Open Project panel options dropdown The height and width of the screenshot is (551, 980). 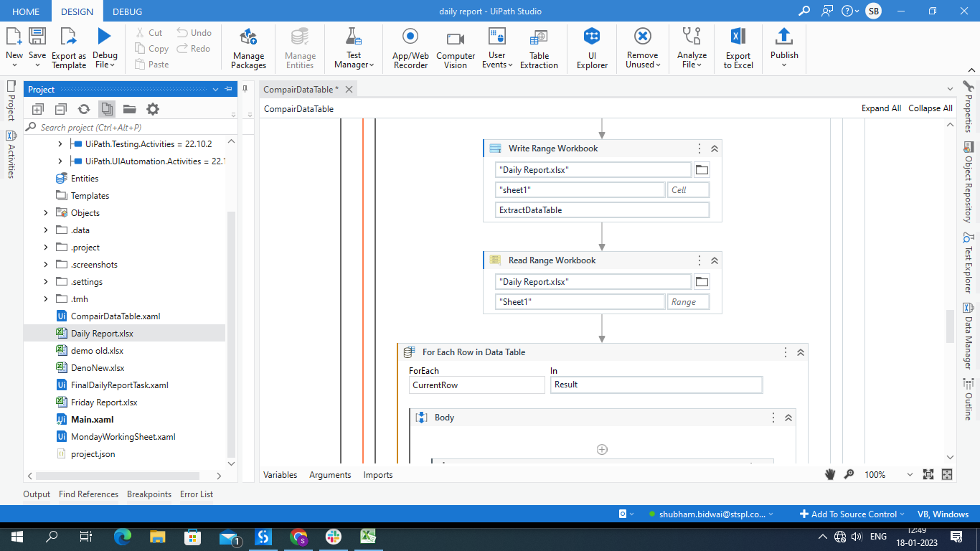pyautogui.click(x=215, y=89)
